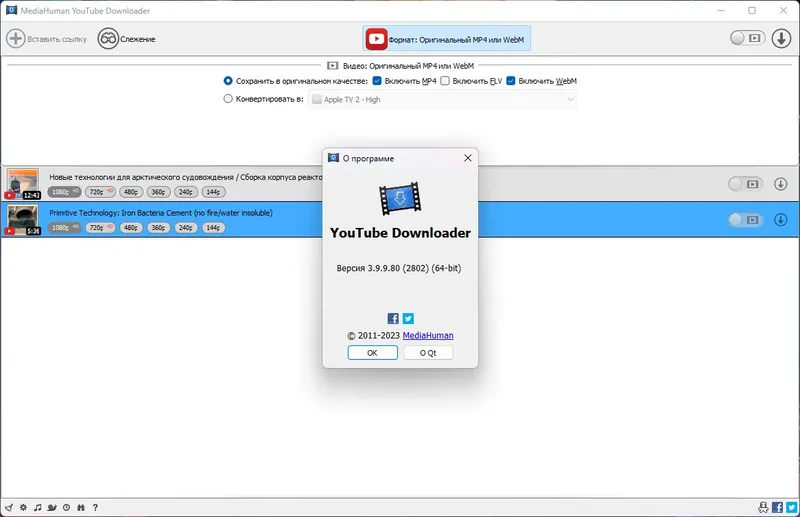Choose 720p for Новые технологии video
Viewport: 800px width, 517px height.
[99, 192]
